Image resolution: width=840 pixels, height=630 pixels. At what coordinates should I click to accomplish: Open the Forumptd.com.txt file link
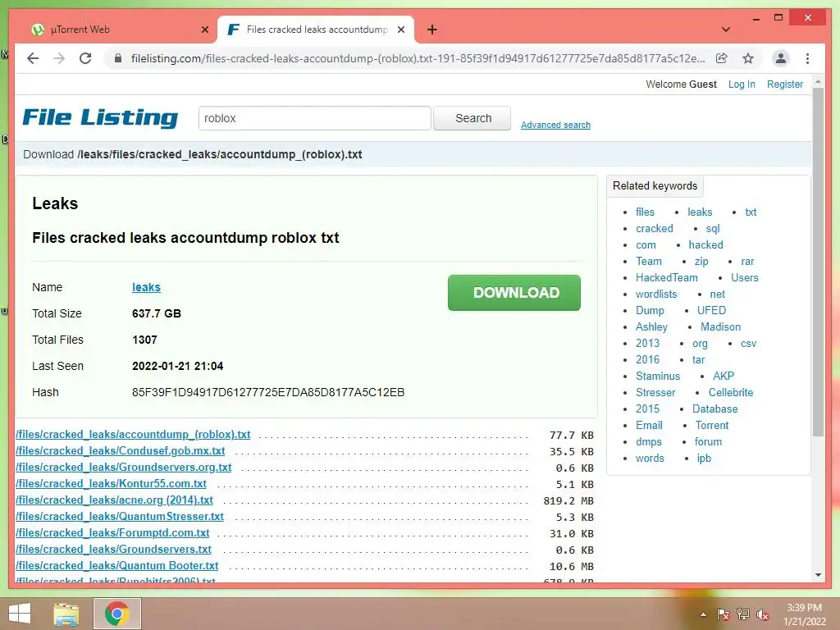click(x=112, y=533)
